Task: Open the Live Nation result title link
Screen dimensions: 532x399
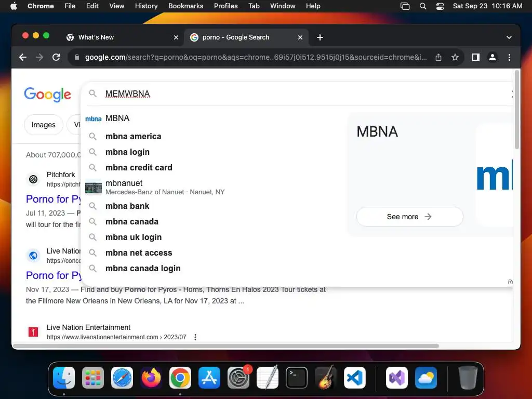Action: click(54, 275)
